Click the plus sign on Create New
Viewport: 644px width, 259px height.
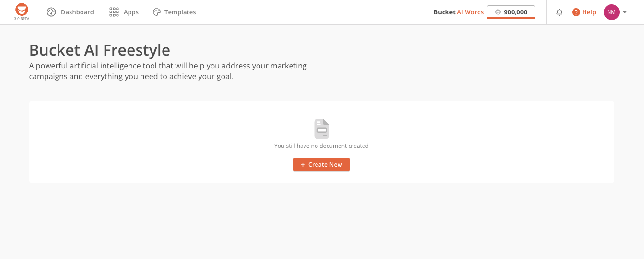coord(303,165)
